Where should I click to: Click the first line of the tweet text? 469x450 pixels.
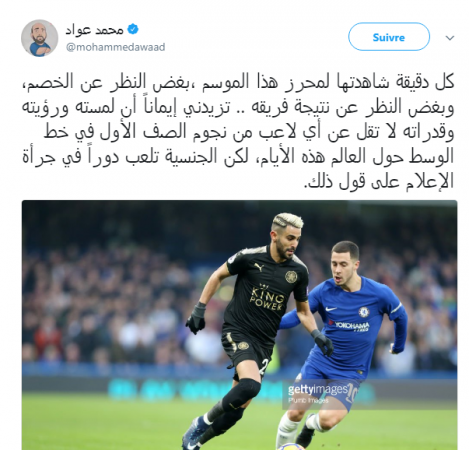(x=239, y=81)
